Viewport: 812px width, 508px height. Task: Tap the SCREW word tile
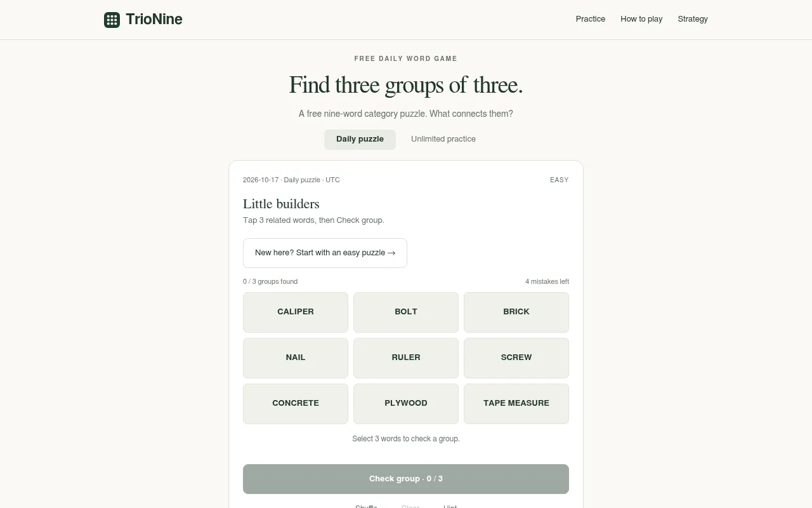pos(516,358)
